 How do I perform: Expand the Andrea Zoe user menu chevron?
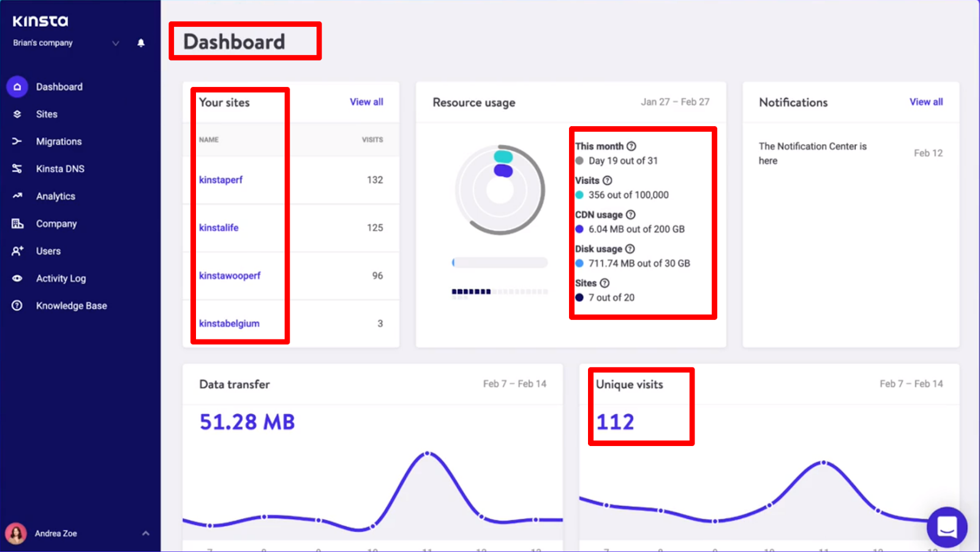pyautogui.click(x=146, y=534)
